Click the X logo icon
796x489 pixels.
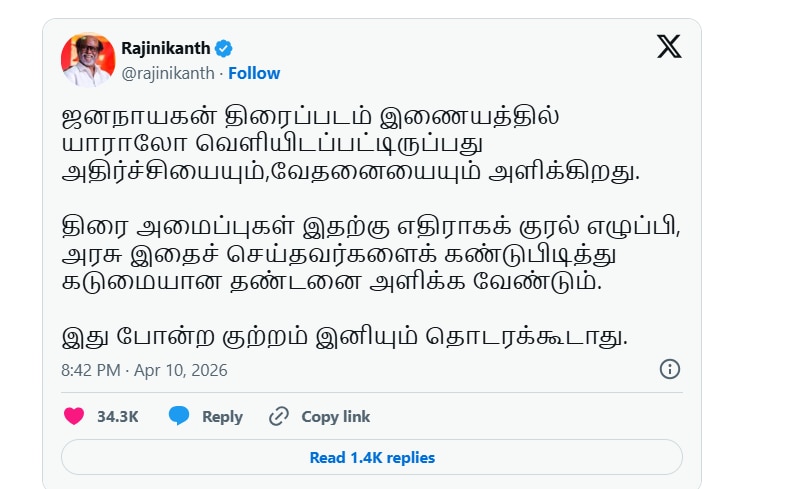coord(669,46)
